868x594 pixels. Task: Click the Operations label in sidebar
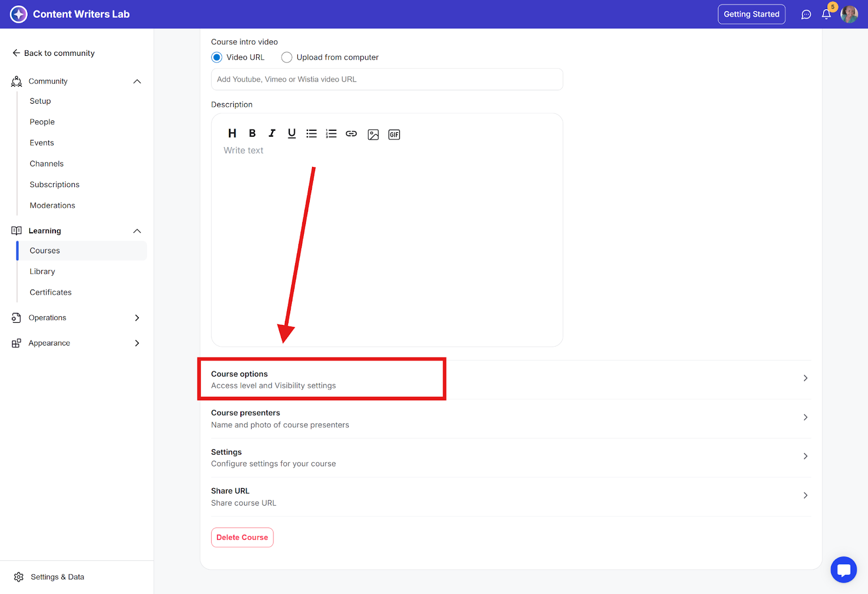click(x=47, y=318)
